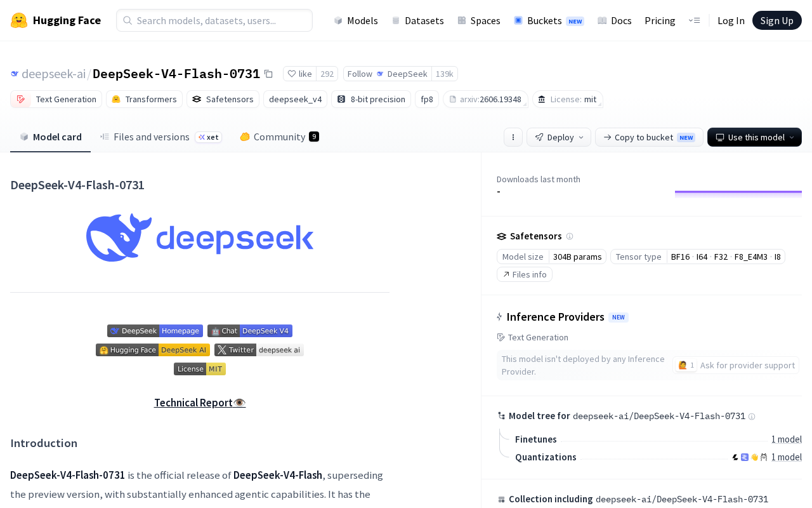The width and height of the screenshot is (812, 508).
Task: Focus the search models input field
Action: coord(214,20)
